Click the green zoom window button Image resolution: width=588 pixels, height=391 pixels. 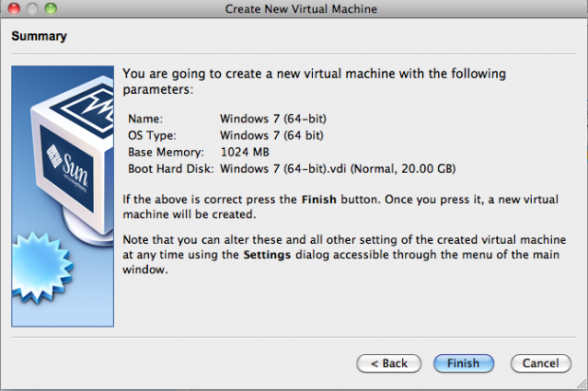[x=50, y=9]
